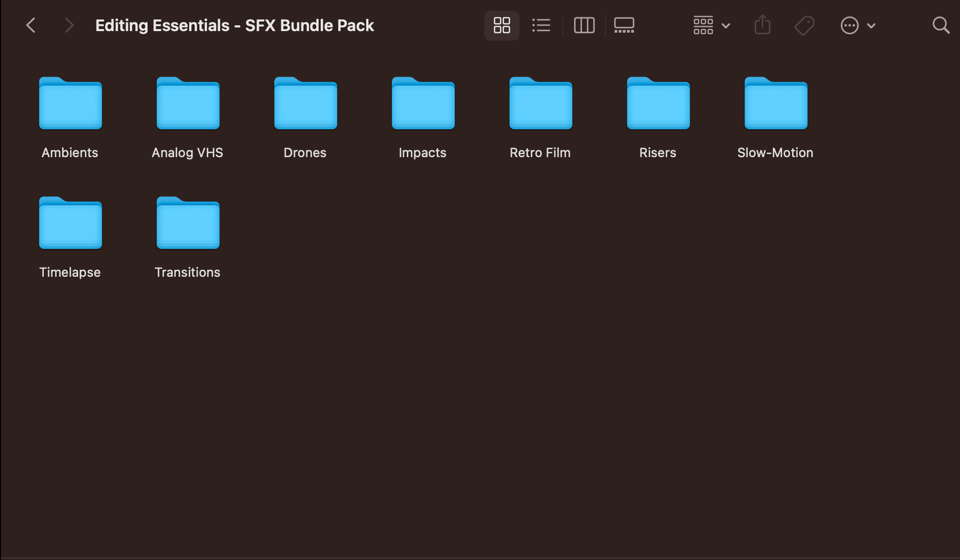Click the Edit Tags icon

click(x=804, y=25)
